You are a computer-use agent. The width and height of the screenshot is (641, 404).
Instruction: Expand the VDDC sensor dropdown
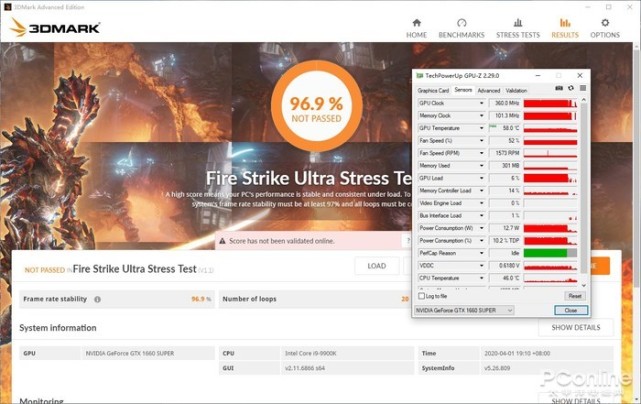pyautogui.click(x=481, y=266)
